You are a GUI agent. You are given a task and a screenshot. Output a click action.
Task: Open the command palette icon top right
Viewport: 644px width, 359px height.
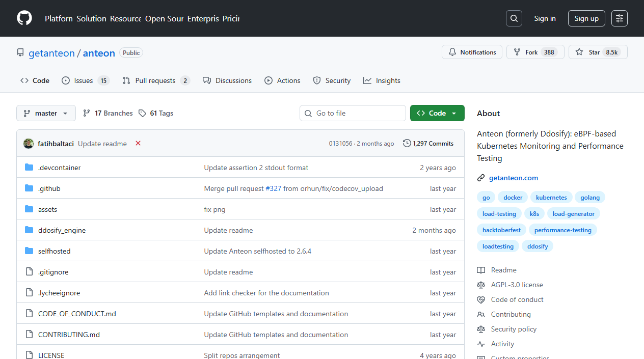tap(619, 18)
